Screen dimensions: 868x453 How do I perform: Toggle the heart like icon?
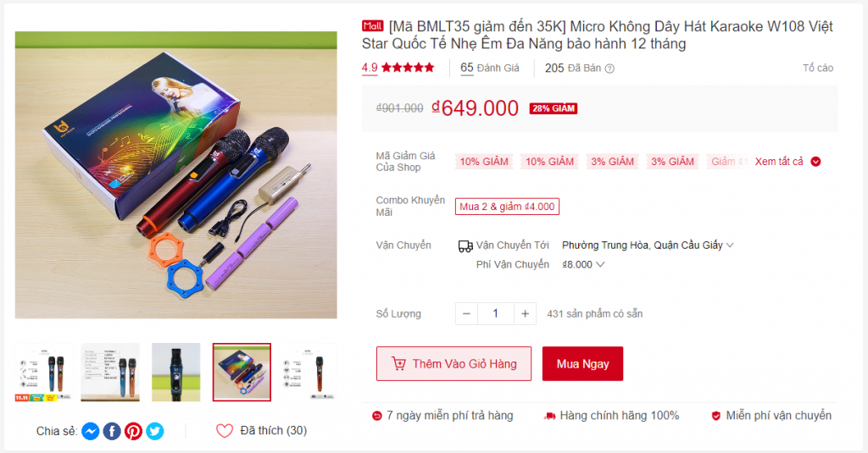pos(224,431)
